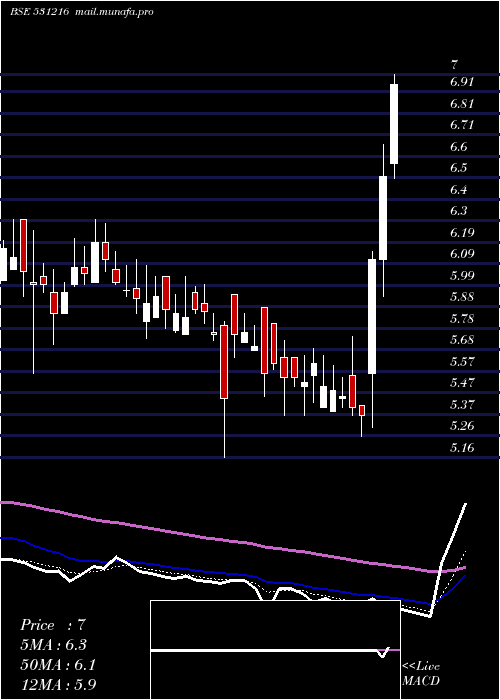Viewport: 500px width, 700px height.
Task: Click the 5.47 price axis label
Action: (x=462, y=383)
